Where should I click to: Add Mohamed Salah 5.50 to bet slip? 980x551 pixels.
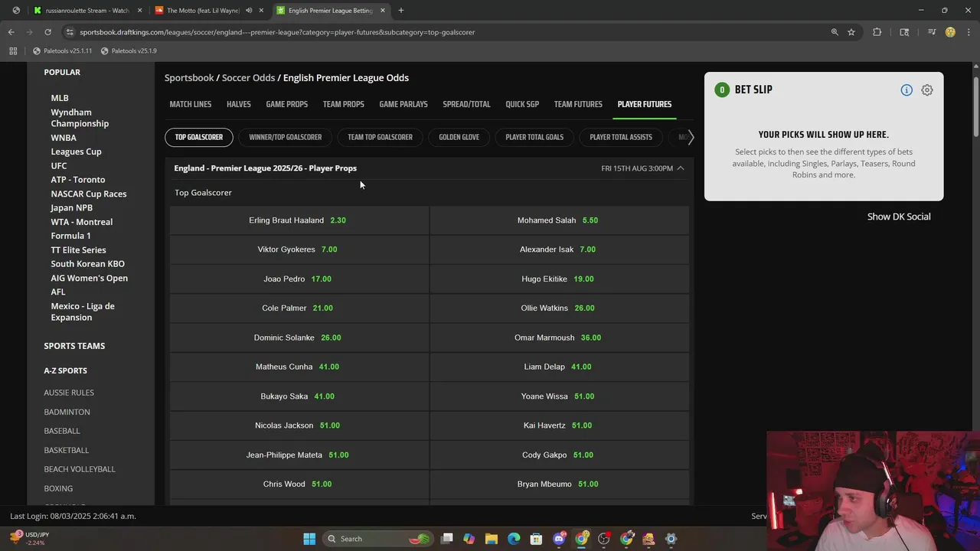tap(559, 220)
